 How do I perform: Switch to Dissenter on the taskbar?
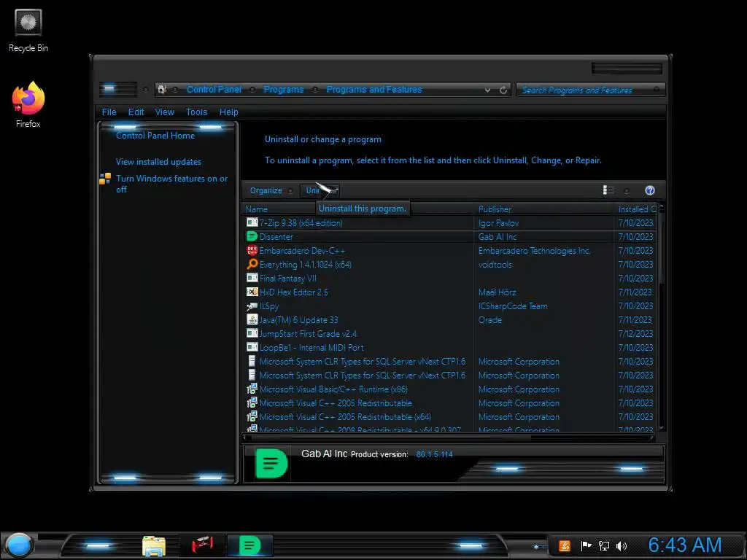249,545
